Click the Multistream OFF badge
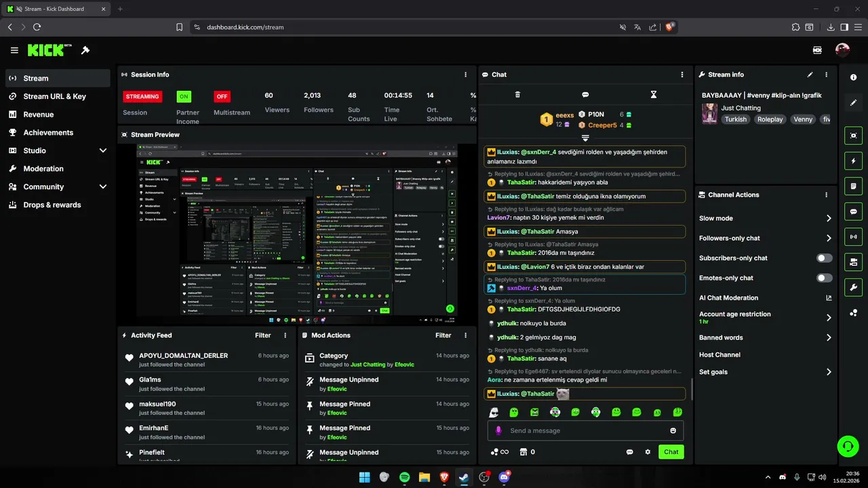The image size is (868, 488). point(222,96)
